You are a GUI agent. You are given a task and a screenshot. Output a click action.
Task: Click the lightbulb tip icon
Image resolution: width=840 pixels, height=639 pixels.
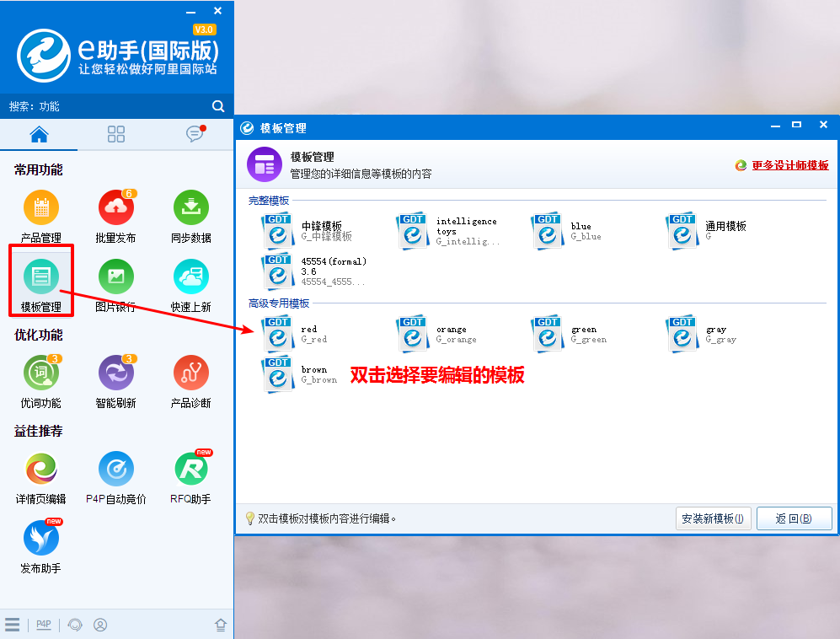coord(249,518)
